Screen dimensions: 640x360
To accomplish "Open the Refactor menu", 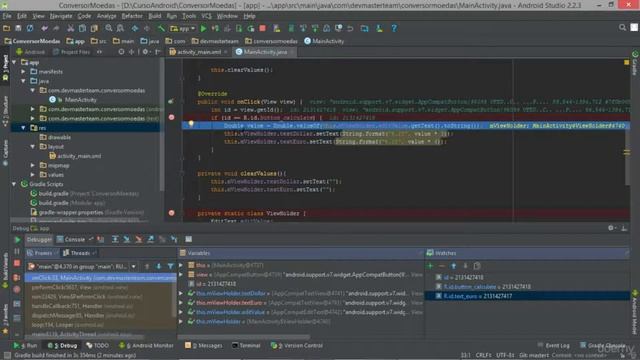I will (x=132, y=16).
